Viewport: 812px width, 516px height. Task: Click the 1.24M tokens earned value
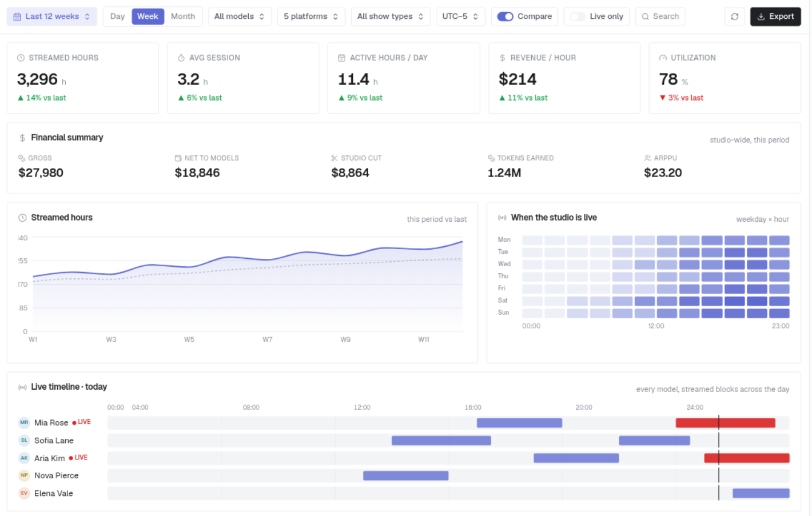click(x=504, y=173)
